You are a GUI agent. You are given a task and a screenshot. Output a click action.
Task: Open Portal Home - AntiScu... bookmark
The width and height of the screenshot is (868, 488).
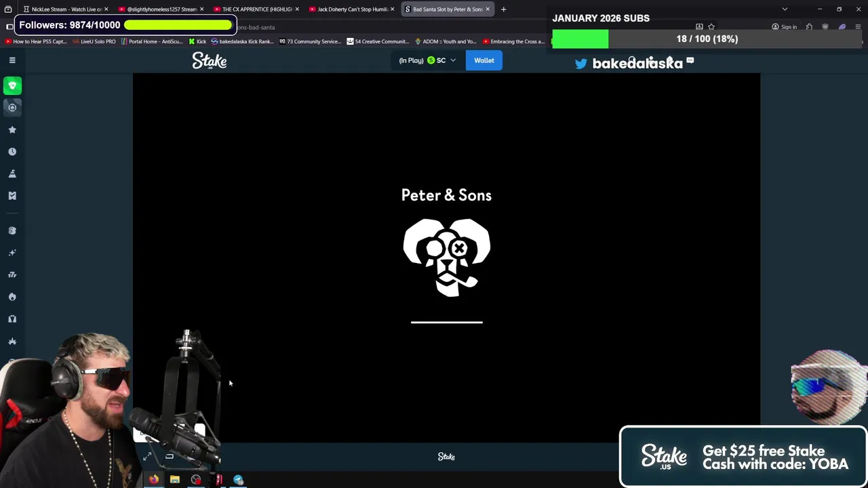pyautogui.click(x=151, y=41)
